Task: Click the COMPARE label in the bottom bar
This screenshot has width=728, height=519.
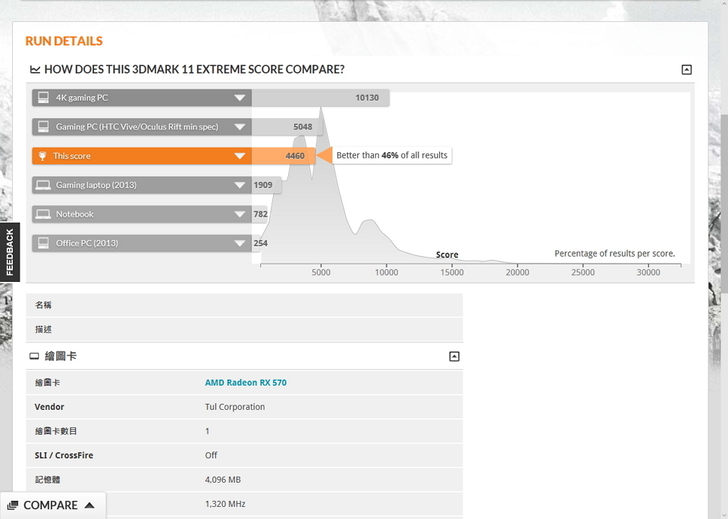Action: 50,505
